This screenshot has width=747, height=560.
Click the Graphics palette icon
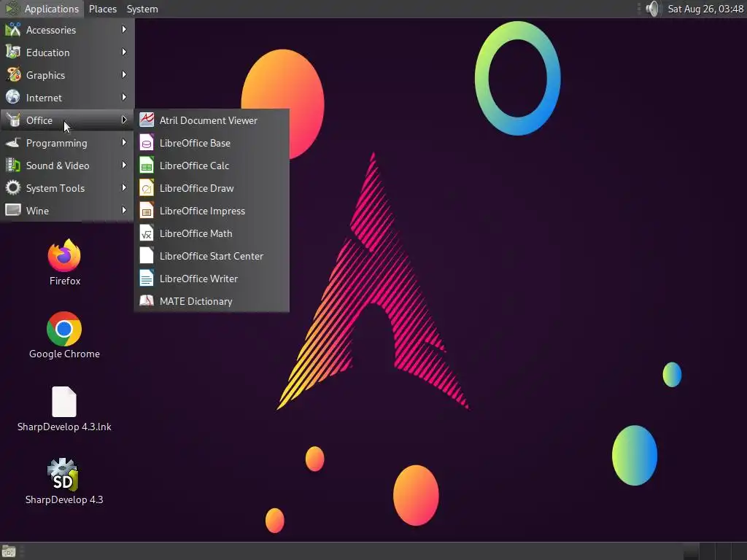(x=13, y=75)
